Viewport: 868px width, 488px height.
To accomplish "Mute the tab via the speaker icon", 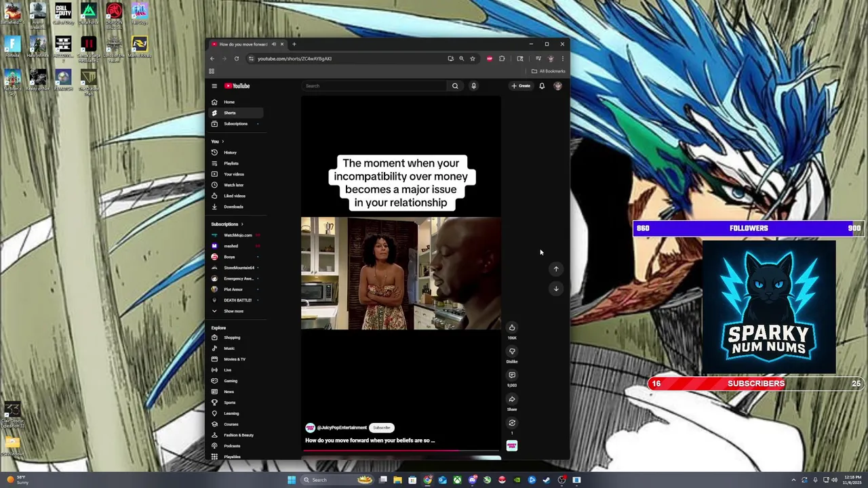I will 274,44.
